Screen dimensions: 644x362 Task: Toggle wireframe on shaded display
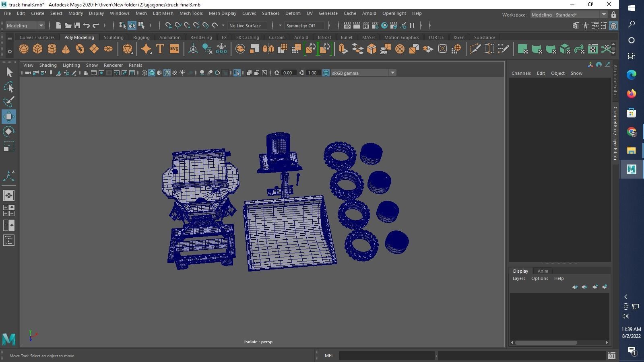click(x=167, y=73)
